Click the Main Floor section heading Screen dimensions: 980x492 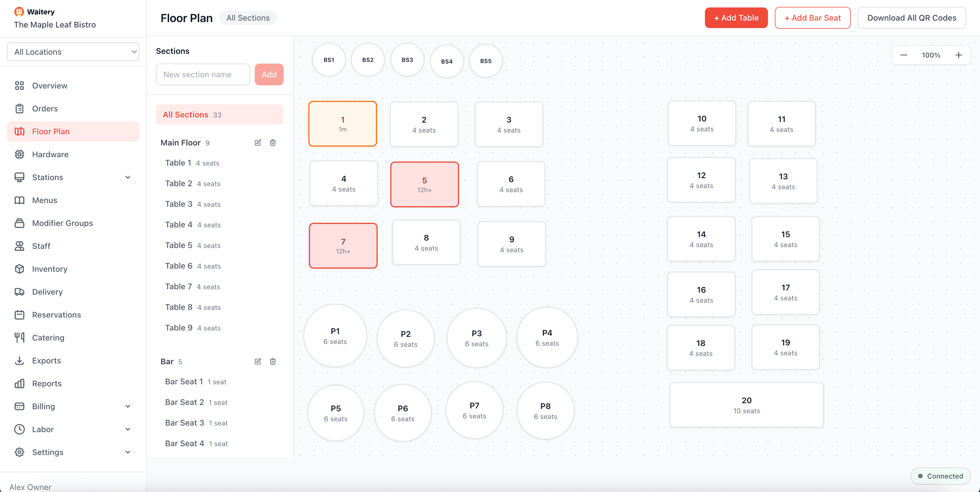pos(180,143)
